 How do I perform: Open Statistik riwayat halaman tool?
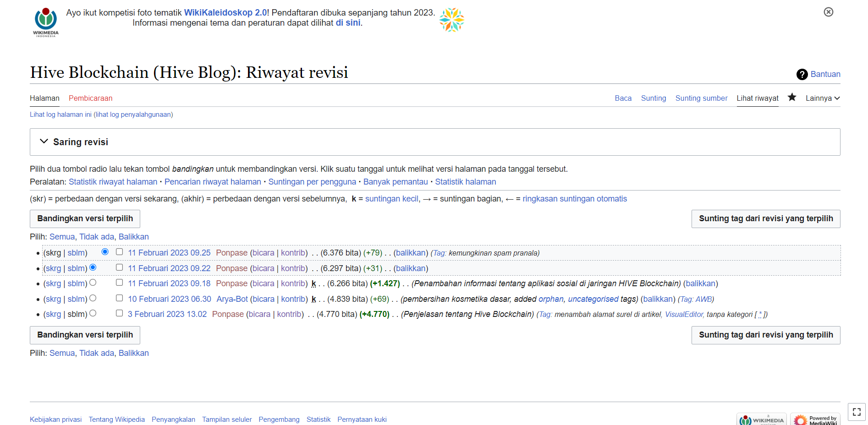[113, 182]
